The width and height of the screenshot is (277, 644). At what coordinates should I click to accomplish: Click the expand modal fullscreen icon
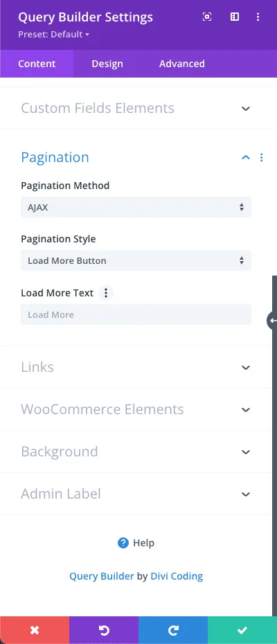coord(207,17)
